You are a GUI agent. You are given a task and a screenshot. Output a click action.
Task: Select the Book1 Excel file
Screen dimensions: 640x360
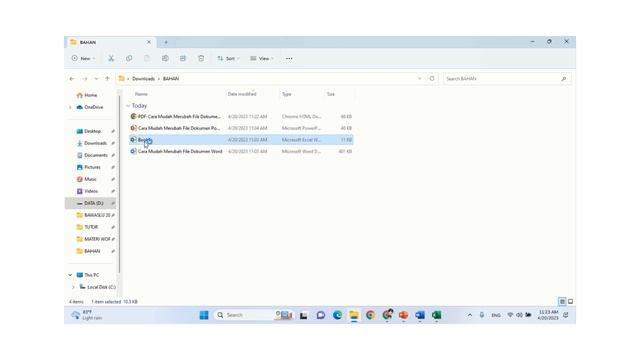[241, 140]
